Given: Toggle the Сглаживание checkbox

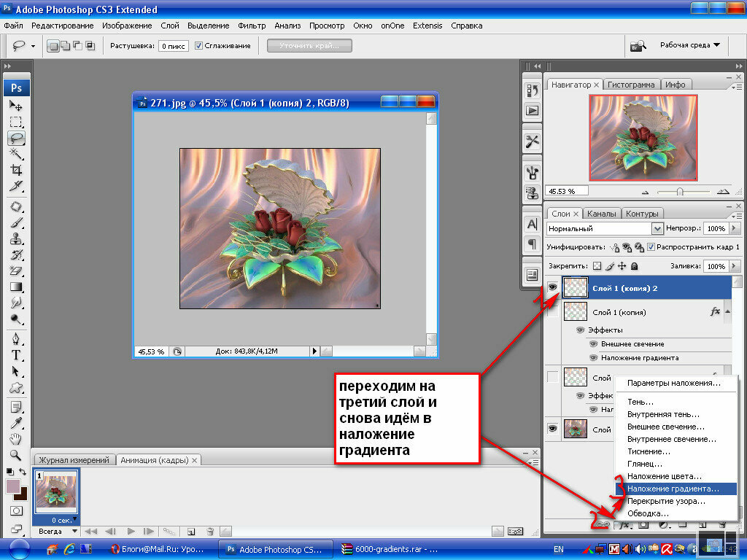Looking at the screenshot, I should tap(198, 46).
